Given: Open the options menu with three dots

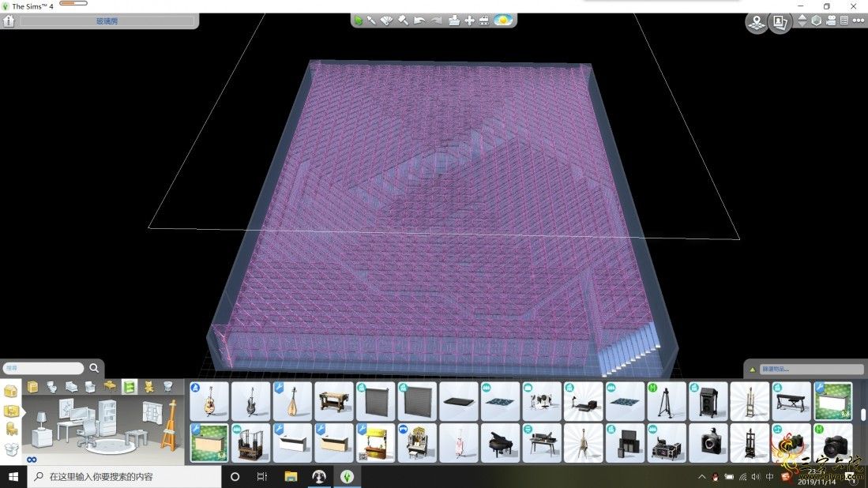Looking at the screenshot, I should [x=859, y=21].
